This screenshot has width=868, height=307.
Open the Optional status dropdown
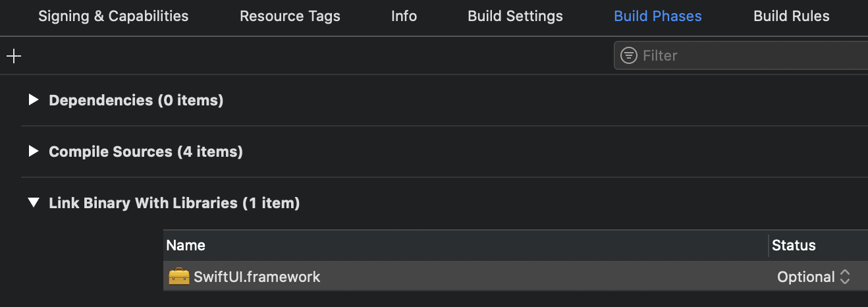pos(813,277)
